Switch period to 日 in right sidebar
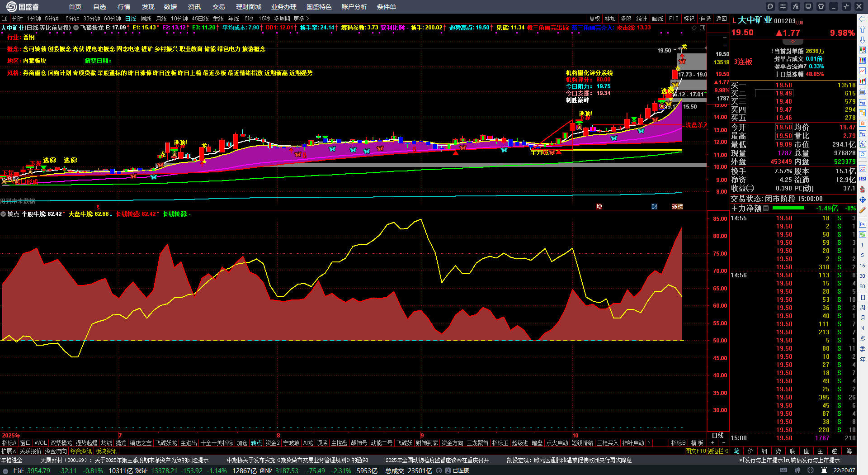Viewport: 868px width, 475px height. (863, 297)
